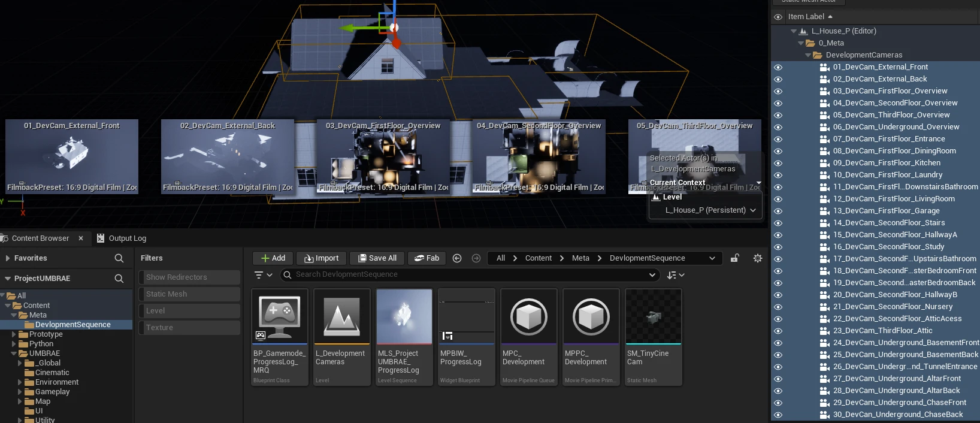This screenshot has width=980, height=423.
Task: Open Content Browser settings gear
Action: coord(758,258)
